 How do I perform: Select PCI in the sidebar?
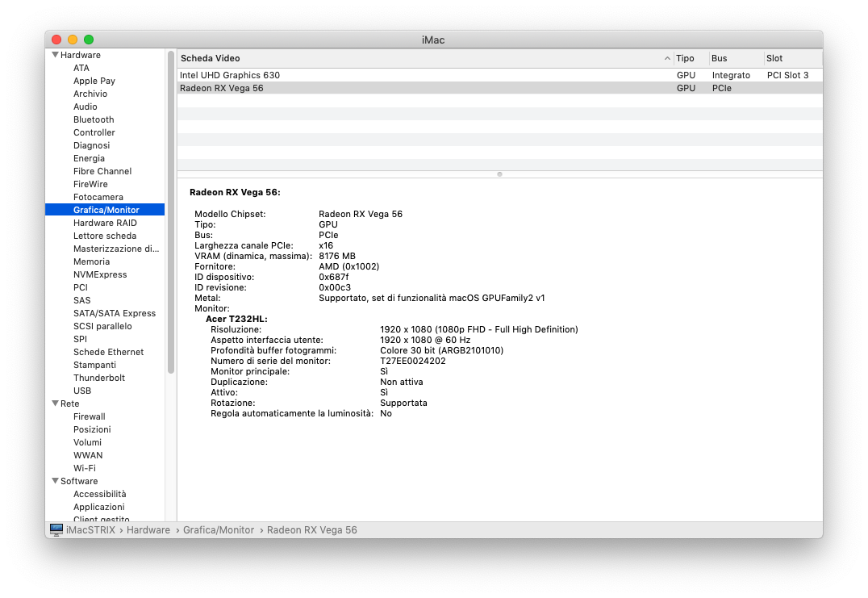point(81,287)
